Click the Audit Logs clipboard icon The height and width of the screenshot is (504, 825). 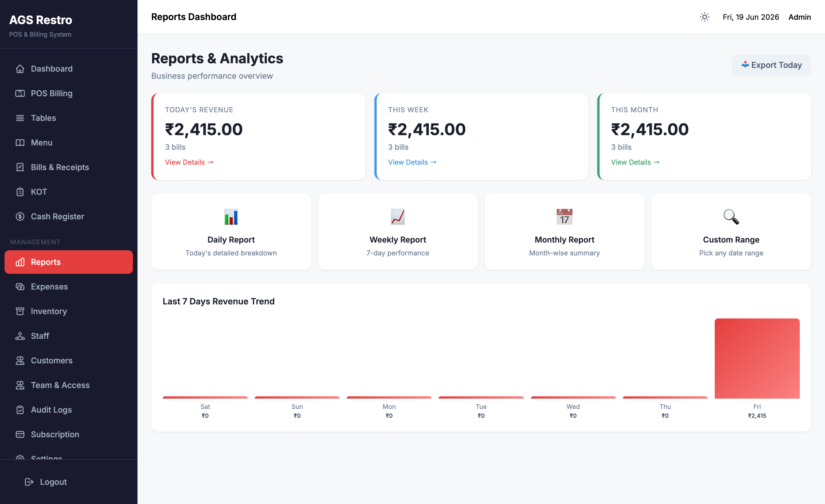20,409
